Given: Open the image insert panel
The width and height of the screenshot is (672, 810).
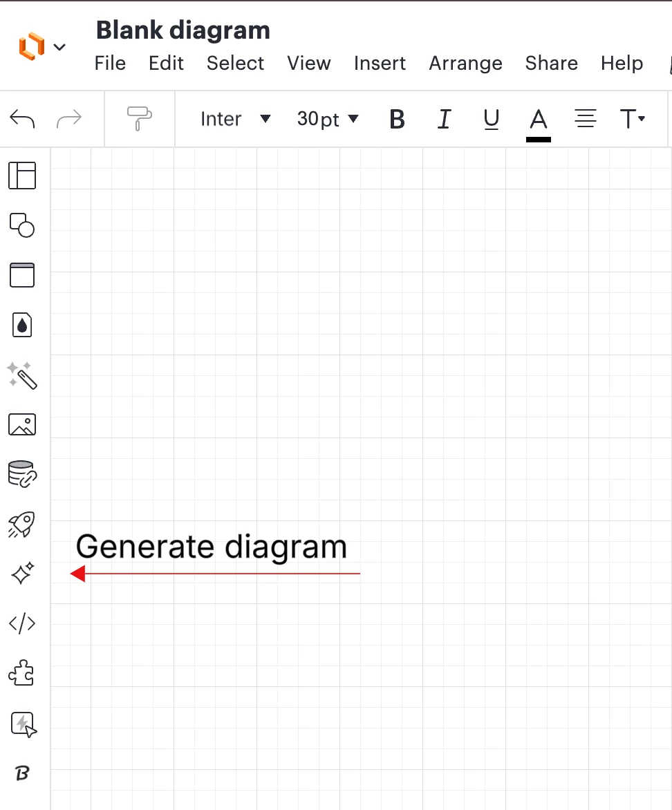Looking at the screenshot, I should 22,424.
